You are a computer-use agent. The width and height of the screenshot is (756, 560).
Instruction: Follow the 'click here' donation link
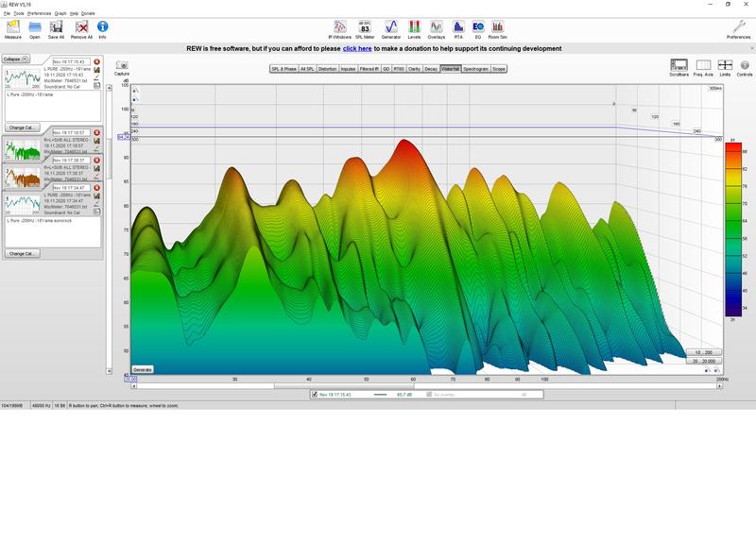coord(357,48)
